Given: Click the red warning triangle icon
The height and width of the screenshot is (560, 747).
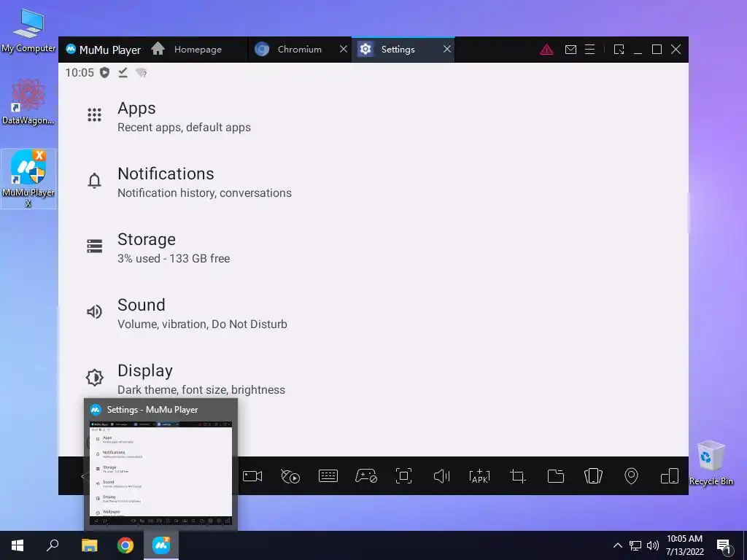Looking at the screenshot, I should tap(546, 50).
